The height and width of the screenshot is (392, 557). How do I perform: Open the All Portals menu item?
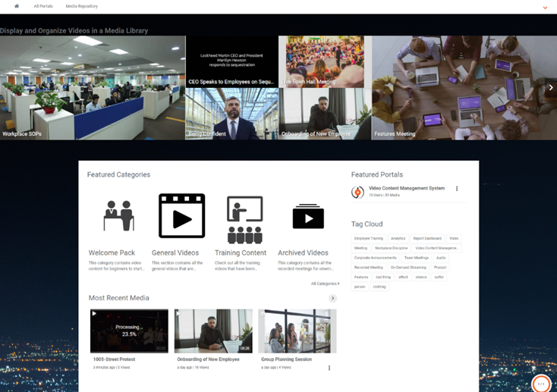point(43,6)
